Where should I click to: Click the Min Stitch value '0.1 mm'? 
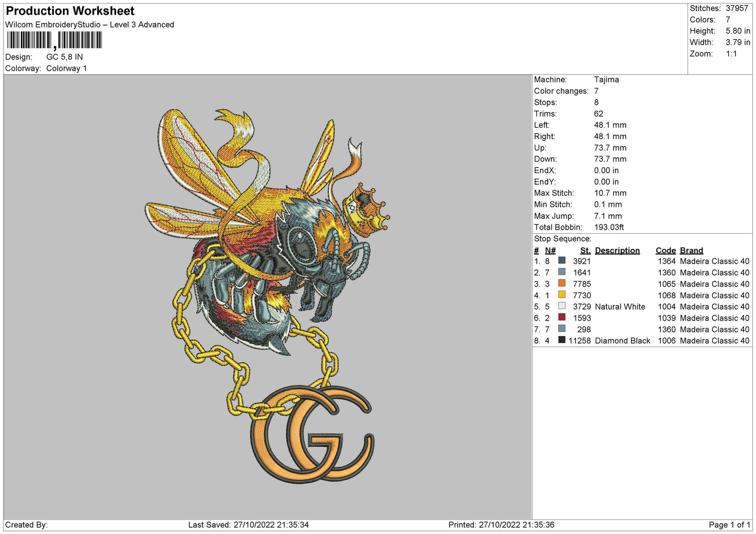pyautogui.click(x=608, y=204)
